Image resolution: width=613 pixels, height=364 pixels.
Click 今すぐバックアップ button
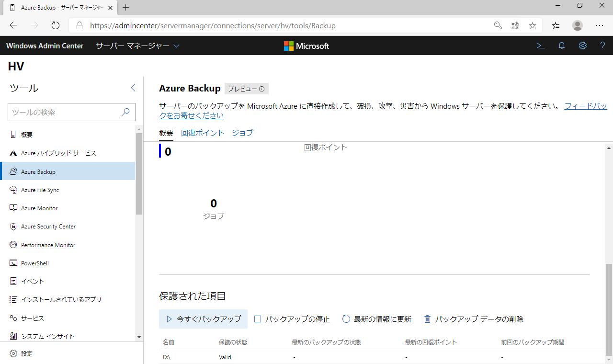(x=204, y=319)
